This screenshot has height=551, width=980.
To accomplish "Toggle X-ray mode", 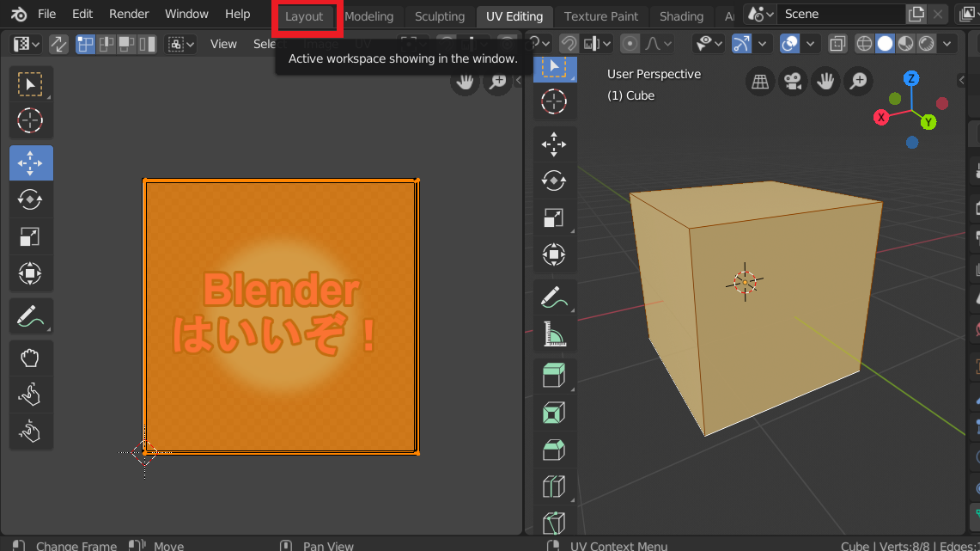I will 837,44.
